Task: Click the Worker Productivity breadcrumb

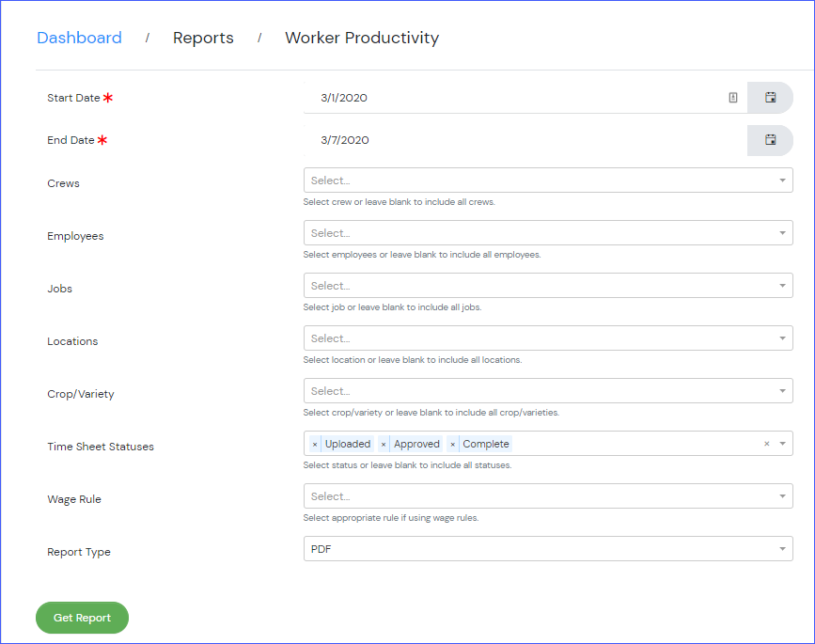Action: coord(362,38)
